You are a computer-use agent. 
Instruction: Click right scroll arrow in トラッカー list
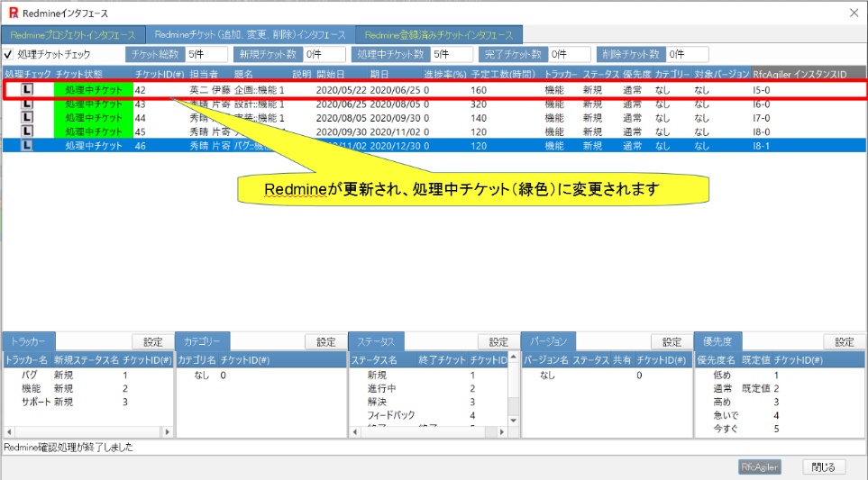pos(167,431)
